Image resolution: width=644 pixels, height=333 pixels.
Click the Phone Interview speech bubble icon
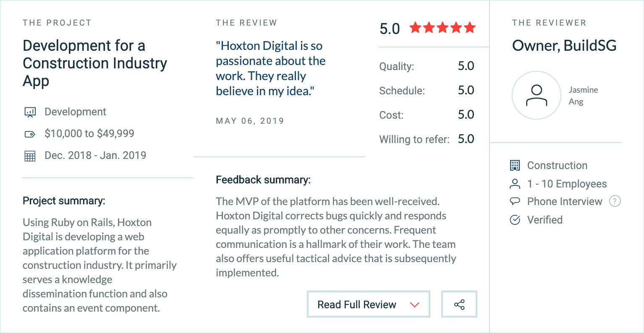515,202
